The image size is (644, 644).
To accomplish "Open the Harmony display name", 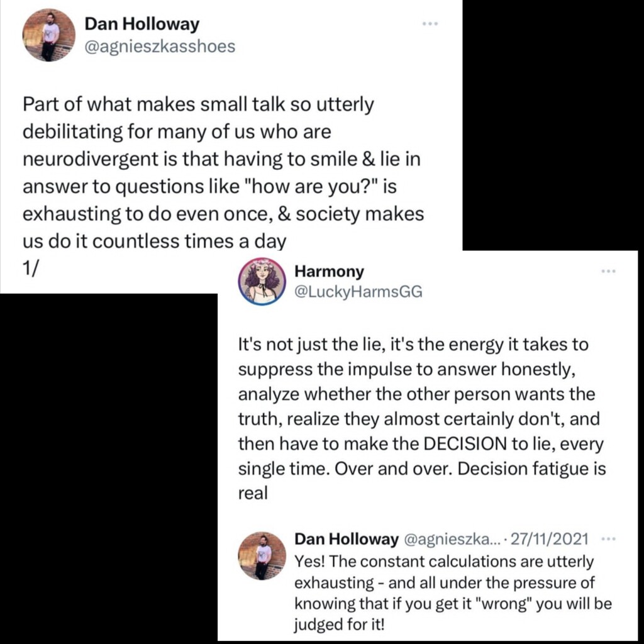I will [x=329, y=272].
